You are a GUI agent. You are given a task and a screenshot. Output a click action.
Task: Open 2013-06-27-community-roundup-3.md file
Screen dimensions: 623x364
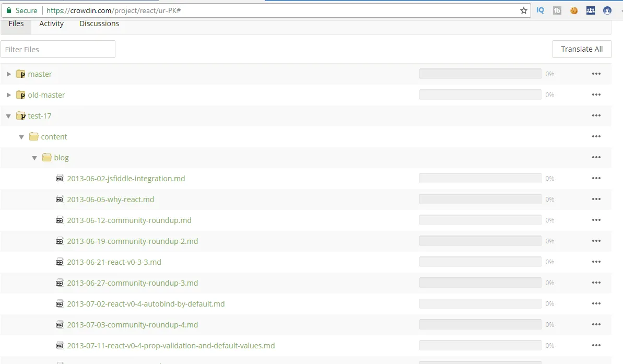132,283
